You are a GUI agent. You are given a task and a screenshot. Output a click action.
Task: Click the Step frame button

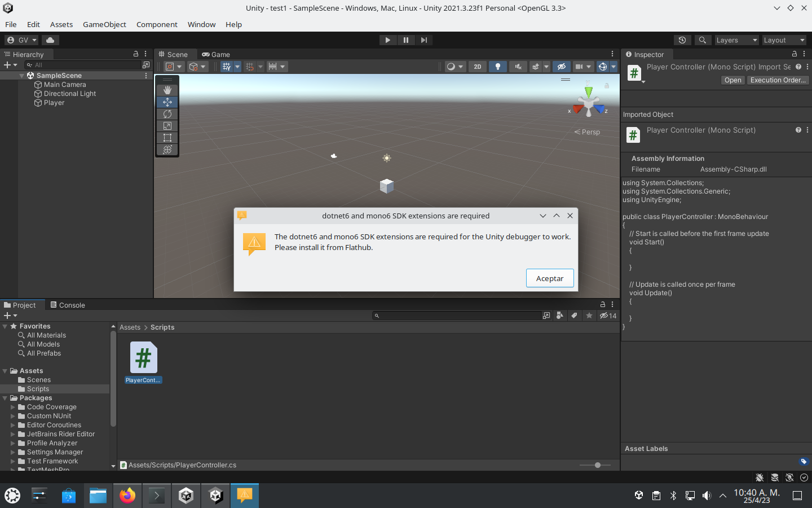[424, 40]
